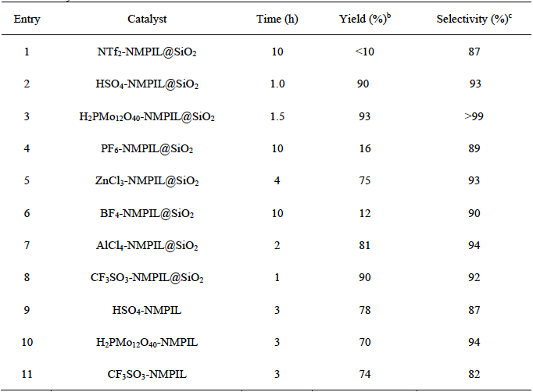This screenshot has height=392, width=533.
Task: Click the Entry column header
Action: click(x=27, y=19)
